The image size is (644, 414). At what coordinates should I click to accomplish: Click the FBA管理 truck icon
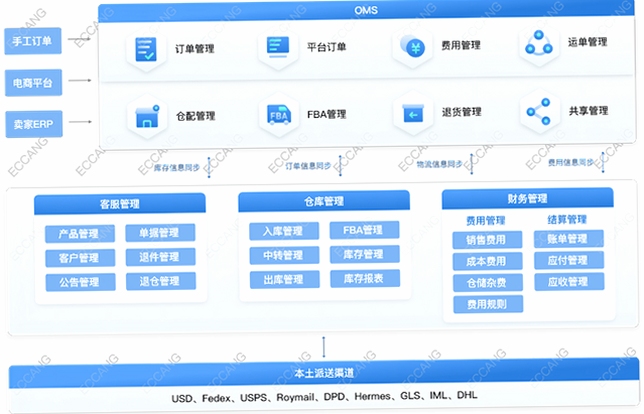click(279, 115)
